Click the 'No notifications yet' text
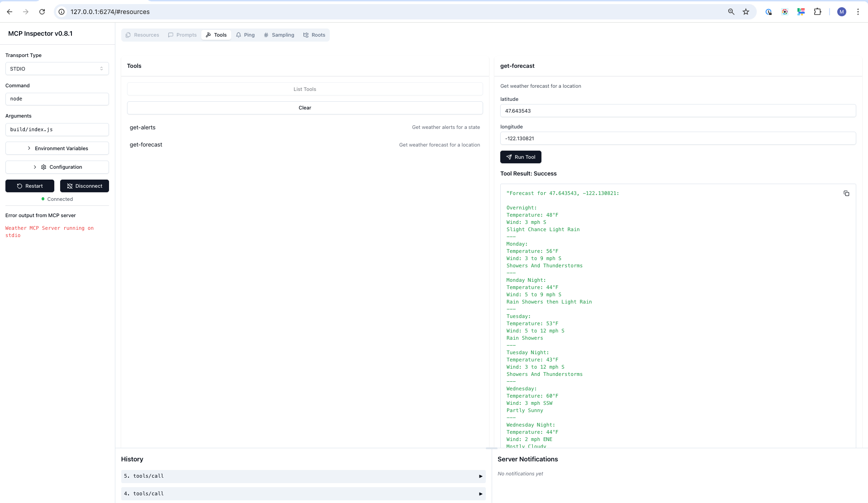 coord(520,474)
